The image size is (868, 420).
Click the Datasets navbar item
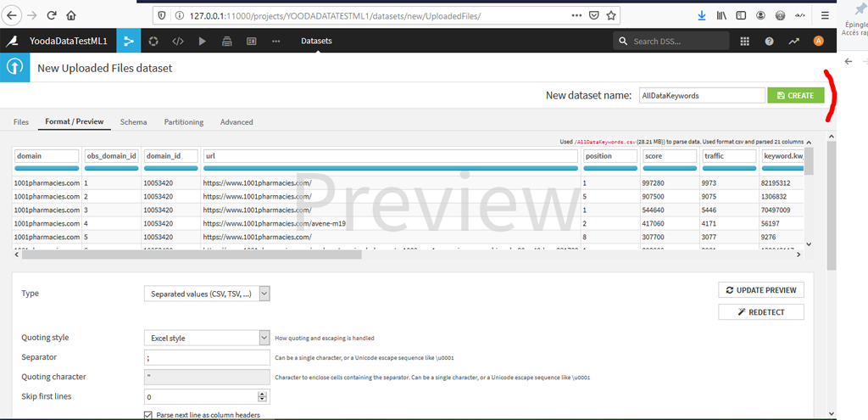pos(317,41)
